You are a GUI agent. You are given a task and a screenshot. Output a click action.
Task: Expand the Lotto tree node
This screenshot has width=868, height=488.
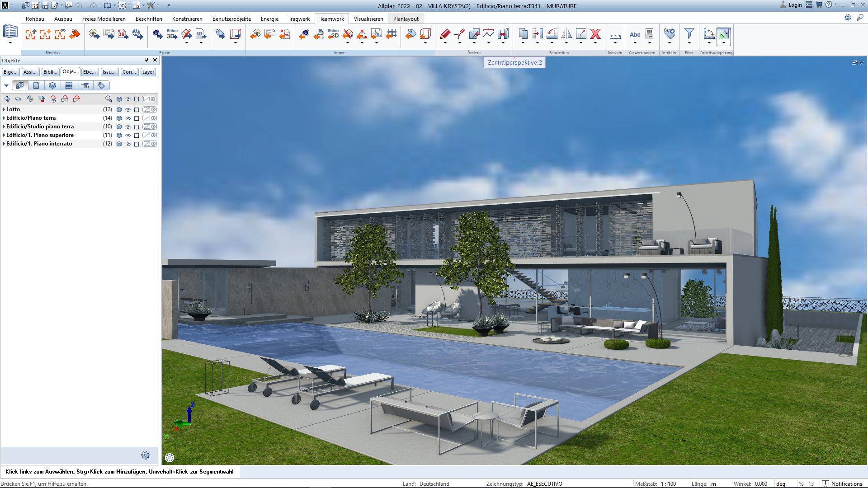pos(4,109)
